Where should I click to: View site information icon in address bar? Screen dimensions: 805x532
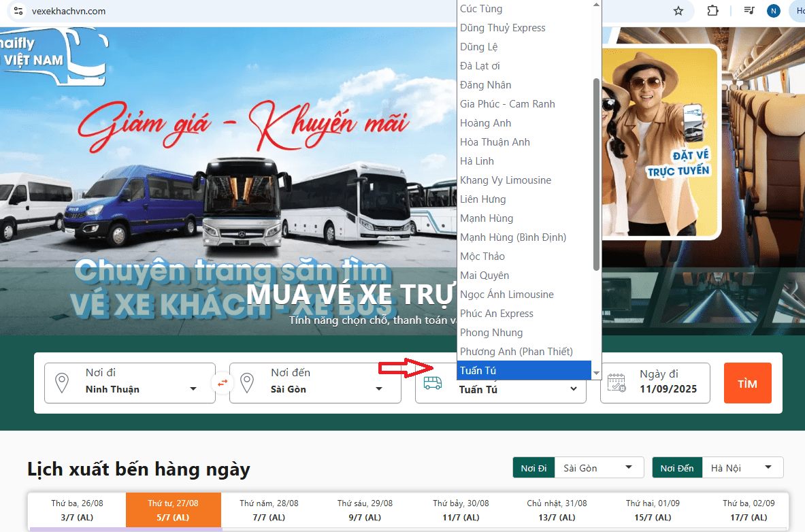click(18, 12)
